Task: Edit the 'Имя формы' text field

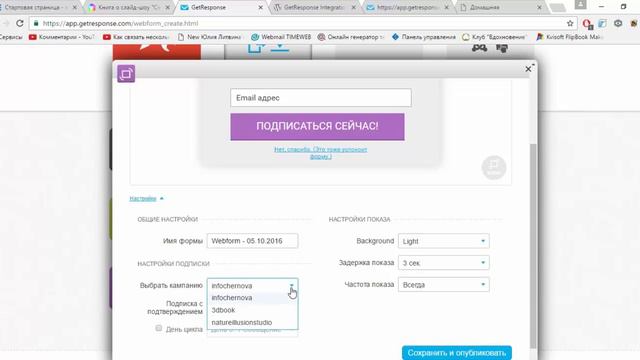Action: tap(252, 241)
